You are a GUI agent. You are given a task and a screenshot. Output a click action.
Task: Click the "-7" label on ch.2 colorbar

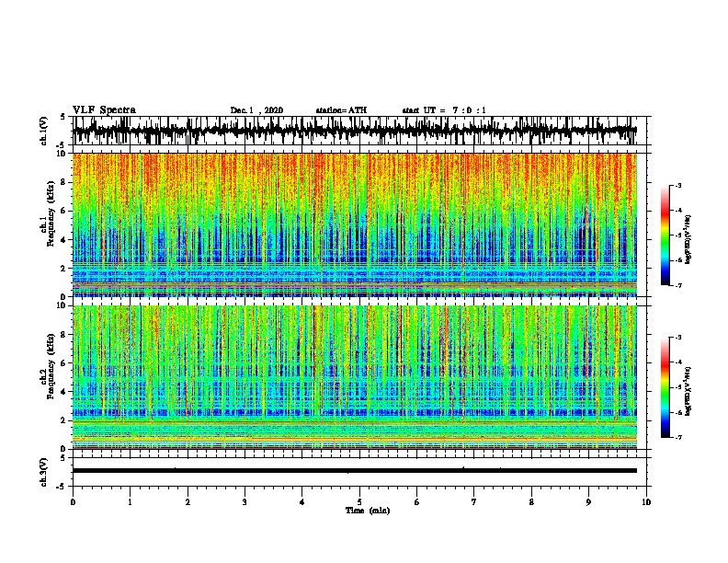click(677, 437)
